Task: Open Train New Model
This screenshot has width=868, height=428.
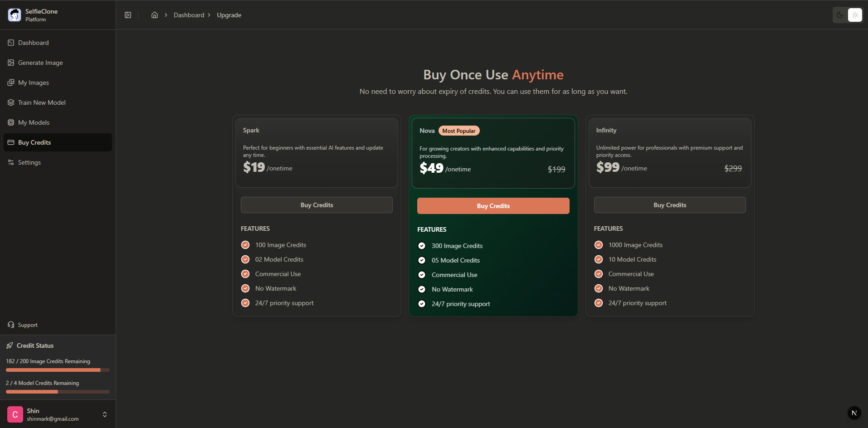Action: [x=41, y=102]
